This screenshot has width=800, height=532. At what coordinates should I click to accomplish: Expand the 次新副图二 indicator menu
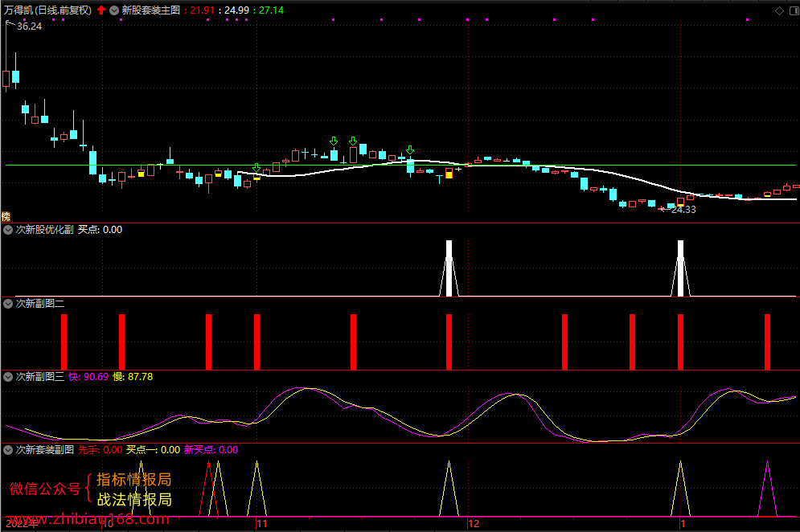(8, 304)
